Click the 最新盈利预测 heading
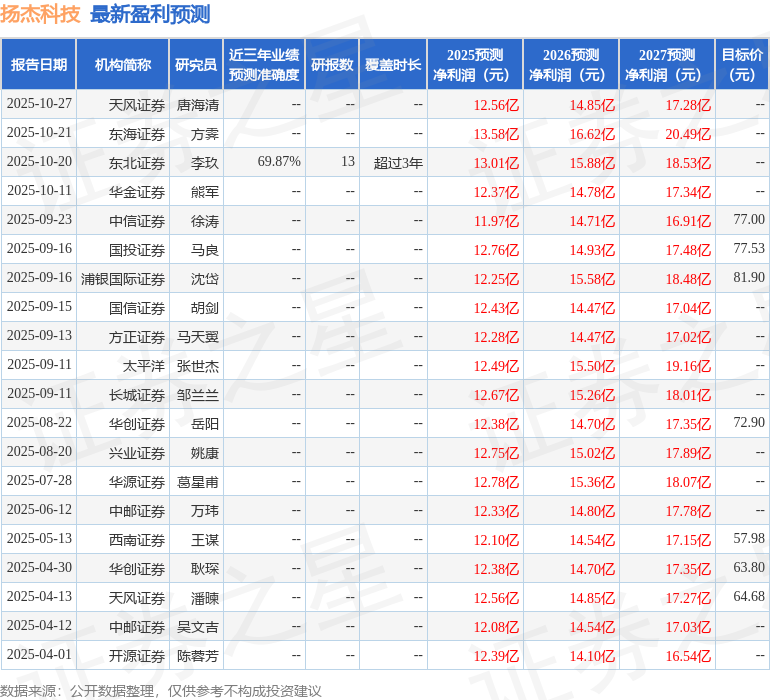Viewport: 770px width, 700px height. point(150,15)
